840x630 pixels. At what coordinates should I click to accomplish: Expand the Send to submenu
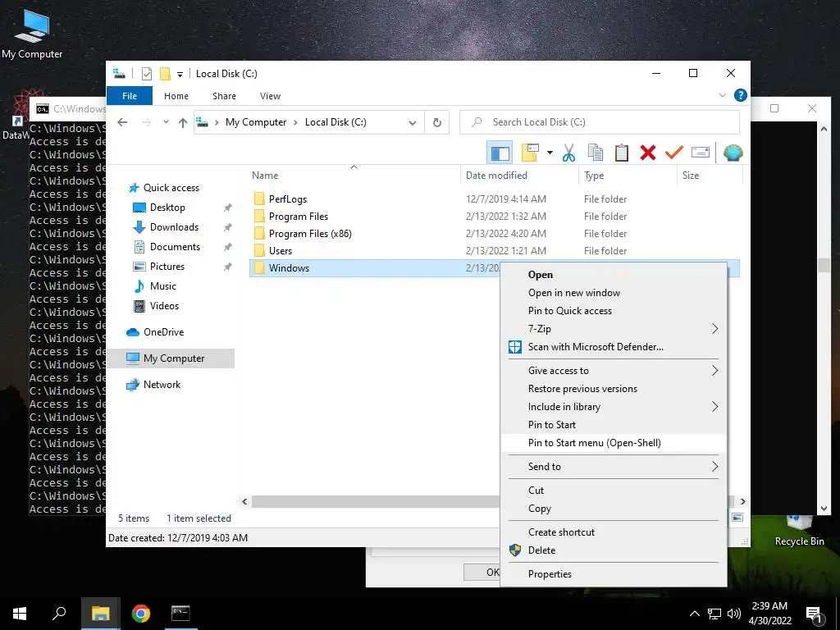click(x=614, y=467)
